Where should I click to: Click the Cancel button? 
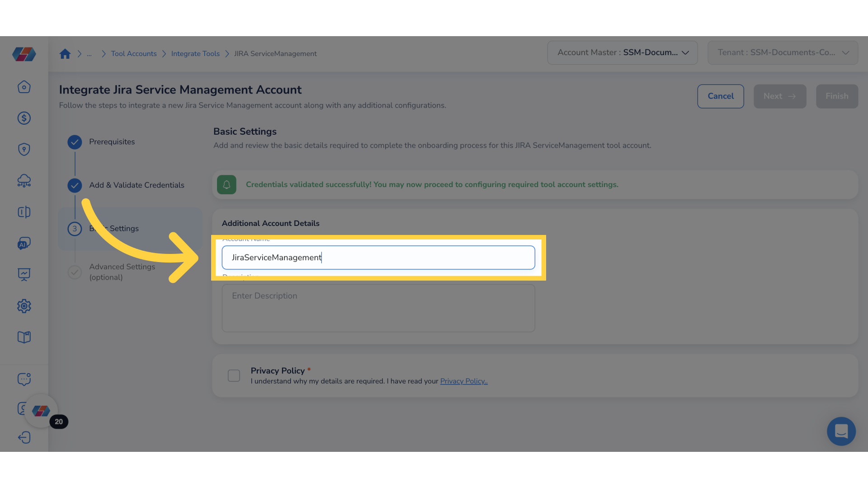pyautogui.click(x=721, y=96)
